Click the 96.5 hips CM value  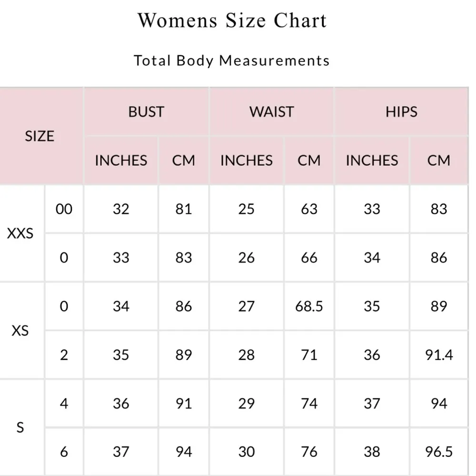(x=439, y=451)
